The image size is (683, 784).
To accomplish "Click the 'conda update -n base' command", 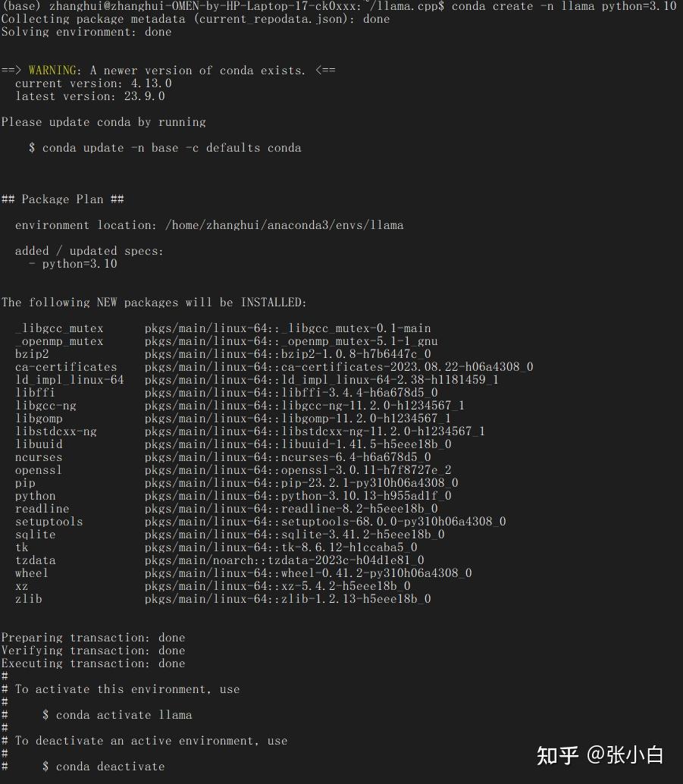I will click(x=164, y=148).
